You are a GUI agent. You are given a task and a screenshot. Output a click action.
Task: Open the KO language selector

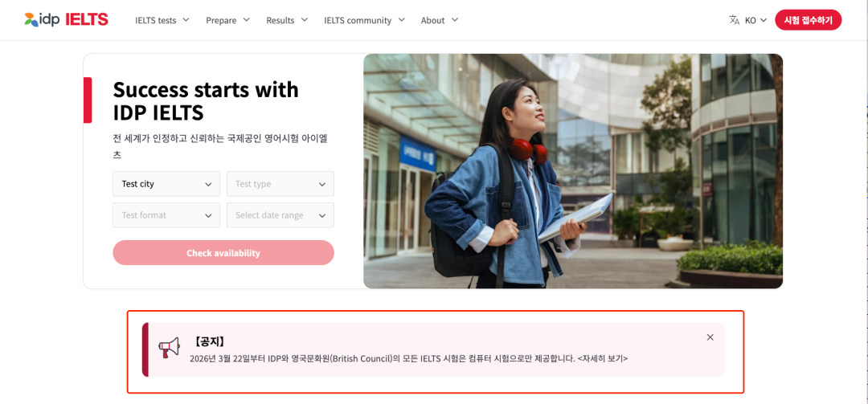click(755, 20)
